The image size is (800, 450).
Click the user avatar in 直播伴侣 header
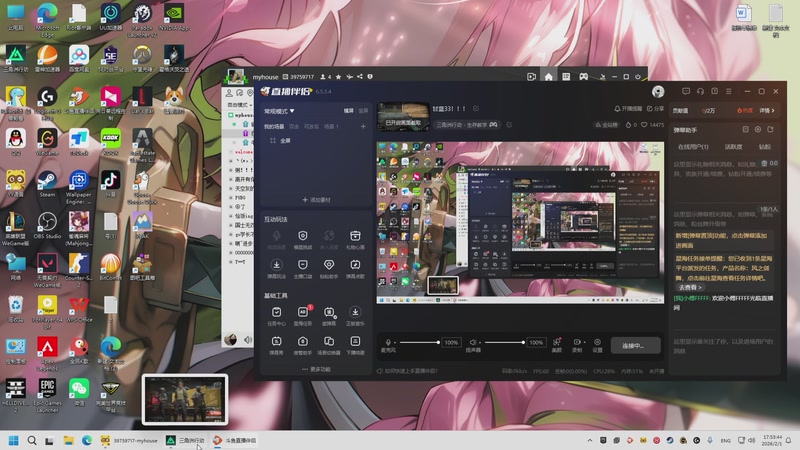pos(658,91)
